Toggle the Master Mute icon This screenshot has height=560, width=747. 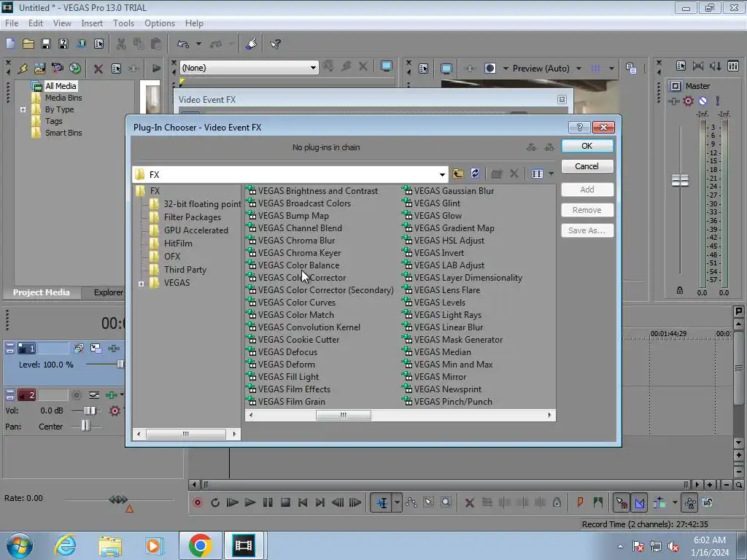point(703,101)
